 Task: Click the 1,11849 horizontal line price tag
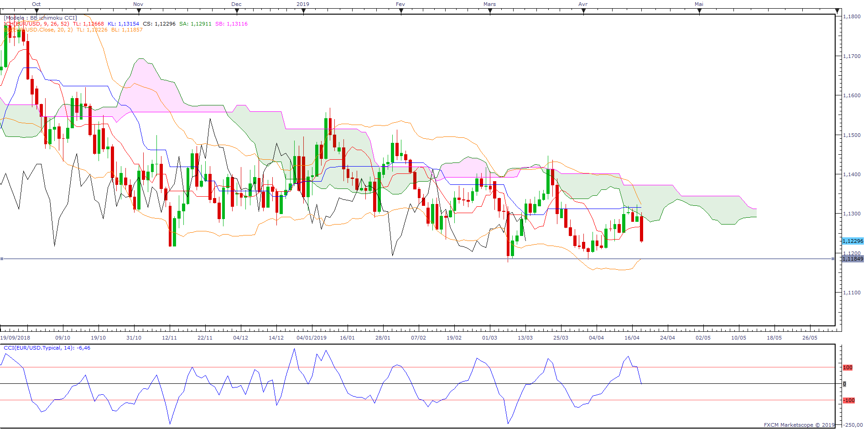click(852, 259)
